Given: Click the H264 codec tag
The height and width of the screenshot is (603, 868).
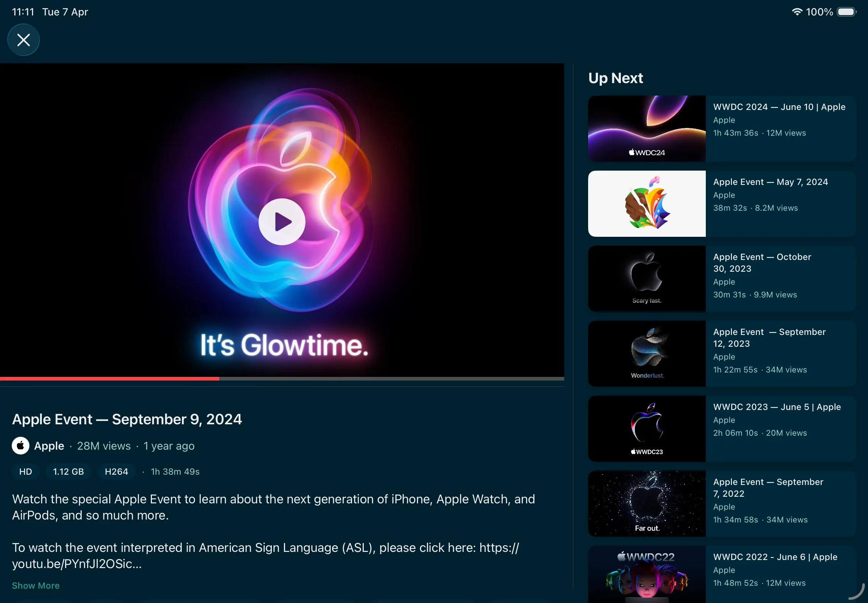Looking at the screenshot, I should coord(116,471).
